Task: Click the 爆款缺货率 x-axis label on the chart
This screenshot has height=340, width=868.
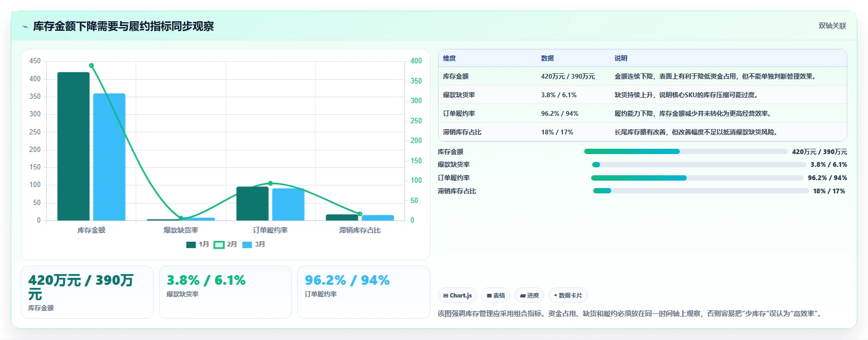Action: click(181, 231)
